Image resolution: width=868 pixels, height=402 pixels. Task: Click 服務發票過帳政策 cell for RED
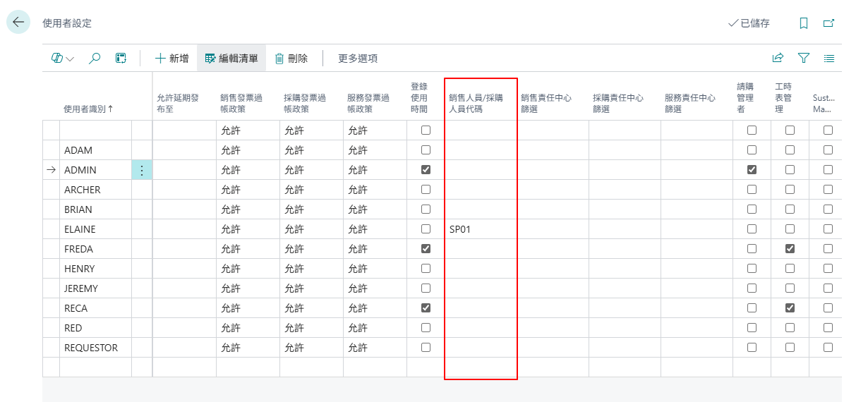pos(375,328)
